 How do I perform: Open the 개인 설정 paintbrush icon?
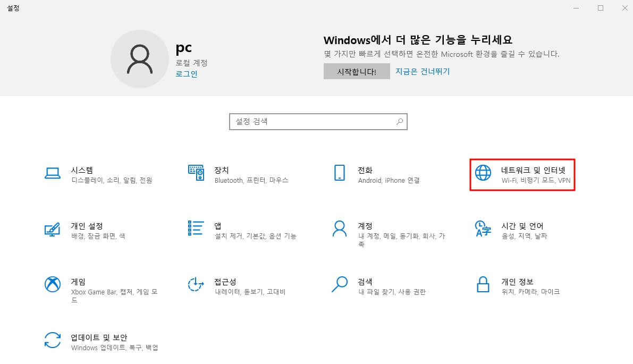53,229
